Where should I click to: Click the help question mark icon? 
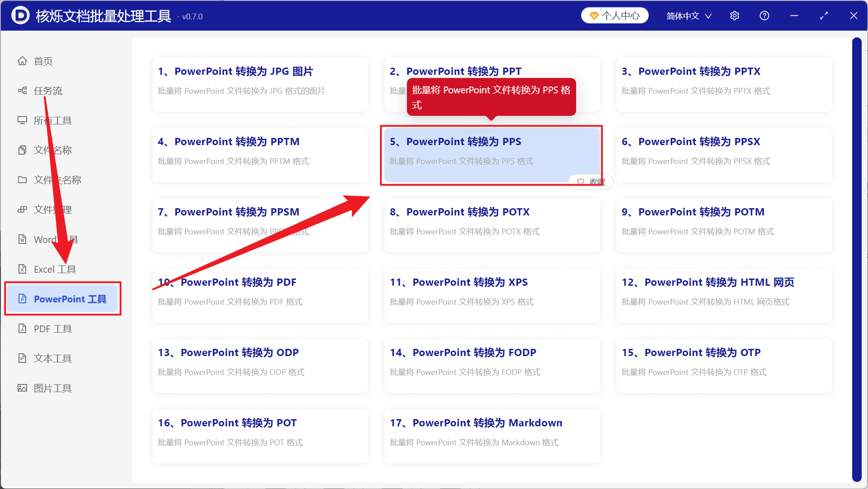point(764,16)
